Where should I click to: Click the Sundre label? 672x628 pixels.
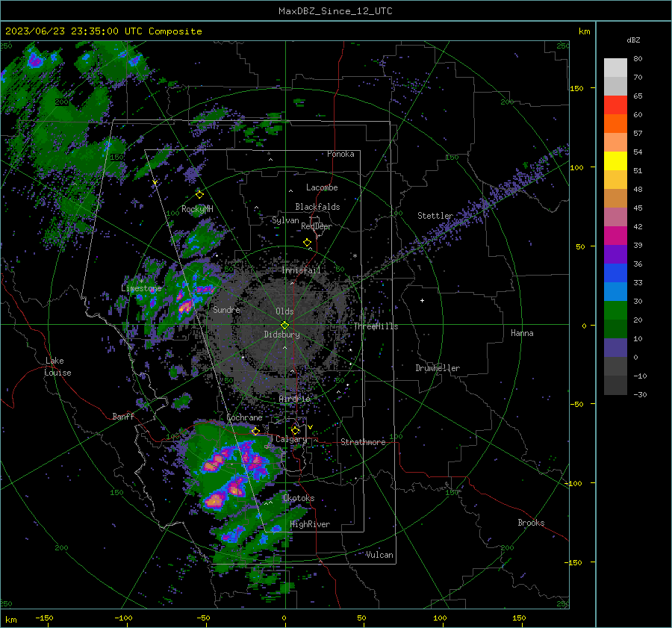click(226, 309)
